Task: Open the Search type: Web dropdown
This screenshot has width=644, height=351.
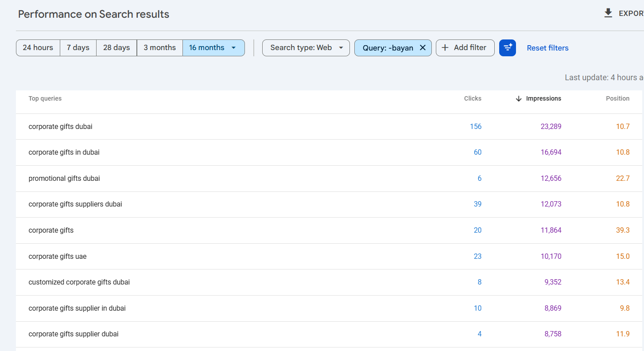Action: (306, 48)
